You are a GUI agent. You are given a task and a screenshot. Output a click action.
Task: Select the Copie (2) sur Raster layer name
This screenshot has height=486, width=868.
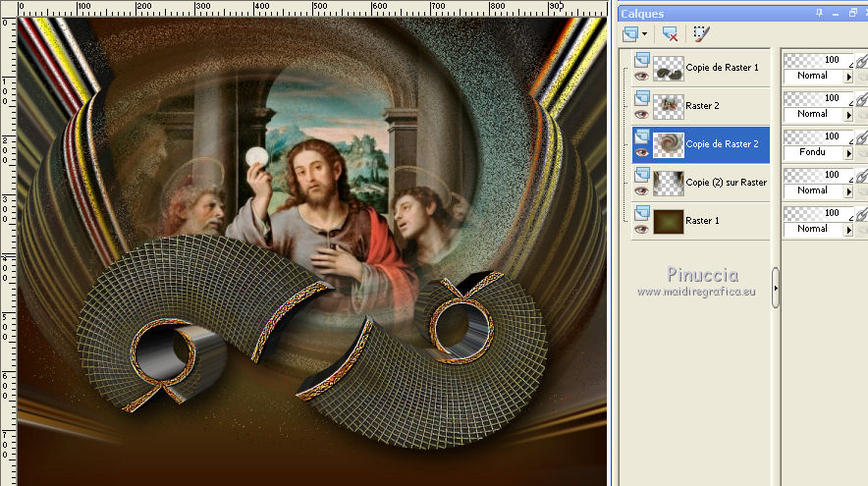(x=726, y=182)
